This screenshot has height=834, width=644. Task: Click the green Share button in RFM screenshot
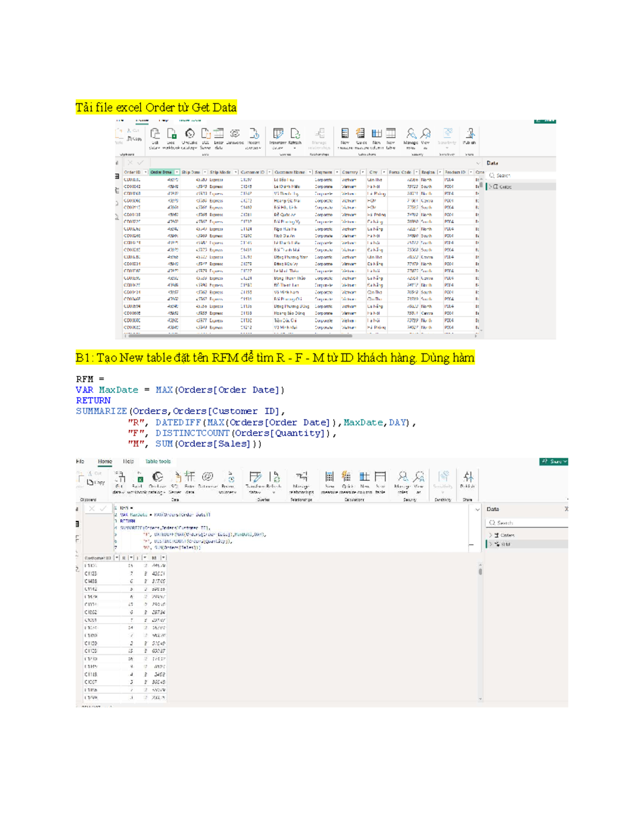click(x=554, y=461)
